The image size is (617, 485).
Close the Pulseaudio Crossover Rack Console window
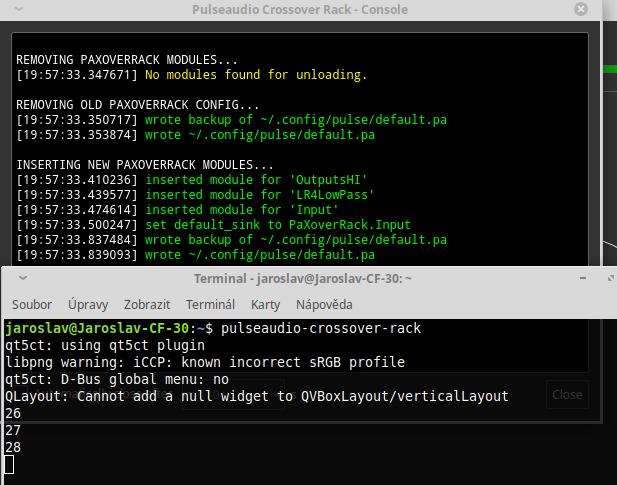coord(581,9)
